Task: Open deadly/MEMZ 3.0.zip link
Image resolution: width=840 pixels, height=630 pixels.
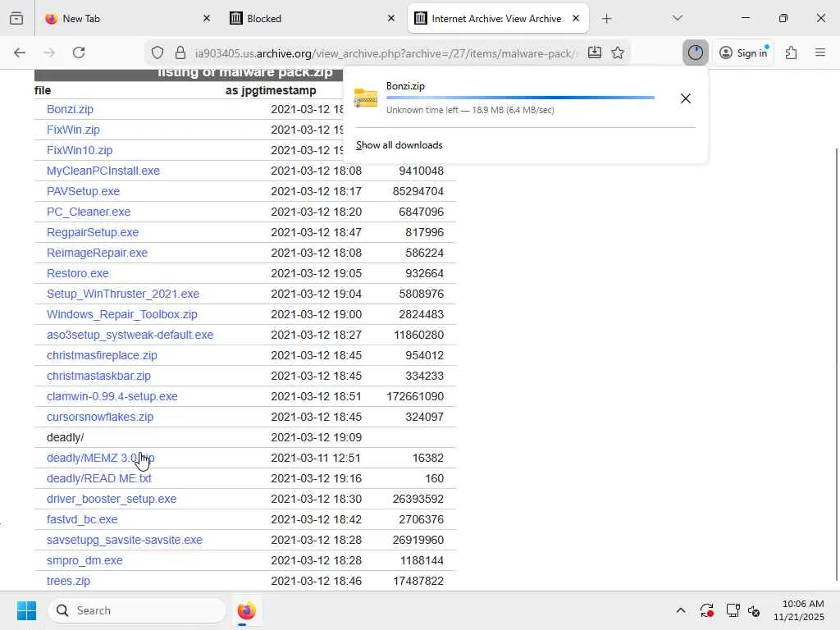Action: 100,458
